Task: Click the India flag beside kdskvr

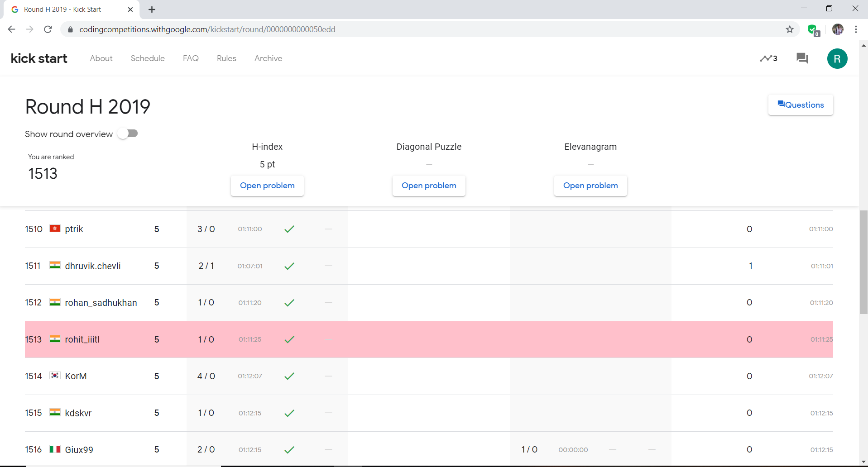Action: tap(55, 412)
